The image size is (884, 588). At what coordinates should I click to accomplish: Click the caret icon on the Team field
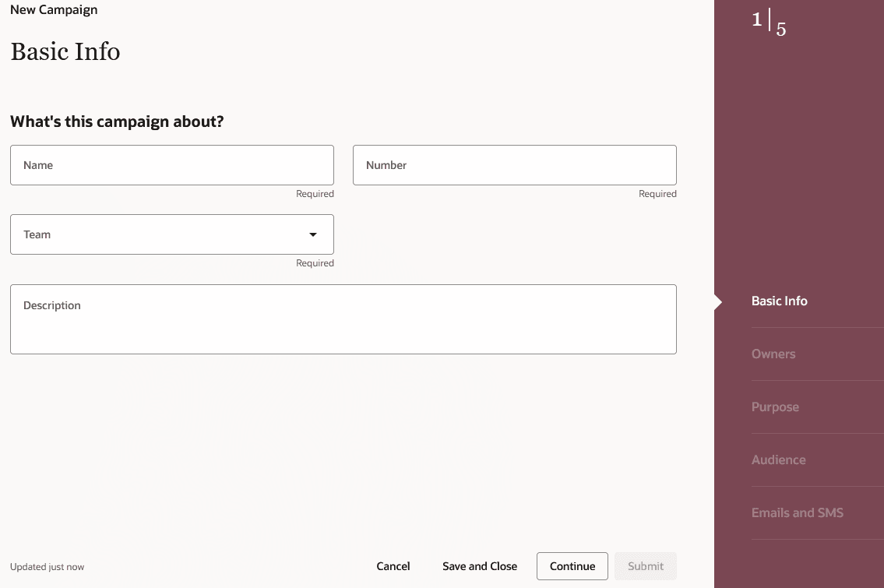click(313, 234)
